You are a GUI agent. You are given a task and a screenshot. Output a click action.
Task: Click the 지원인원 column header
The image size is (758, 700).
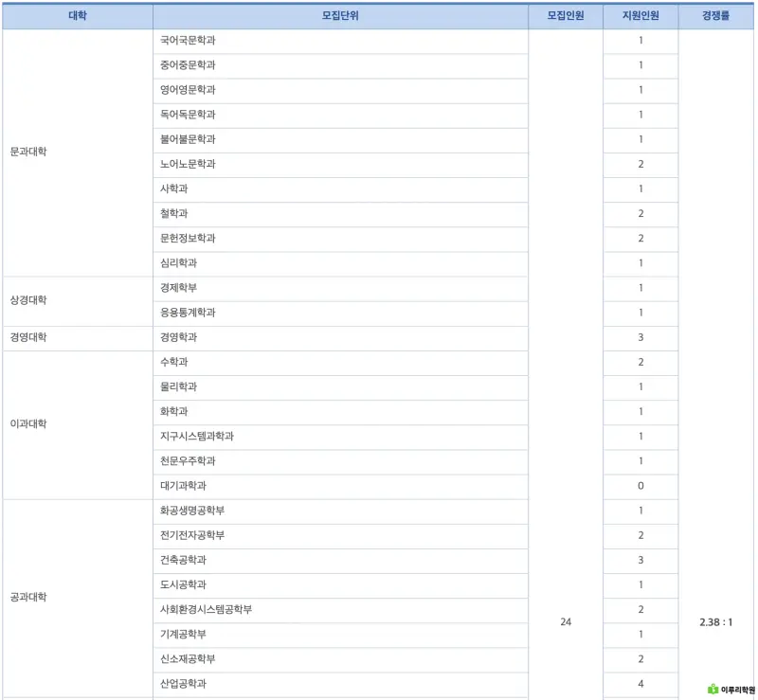click(x=641, y=16)
